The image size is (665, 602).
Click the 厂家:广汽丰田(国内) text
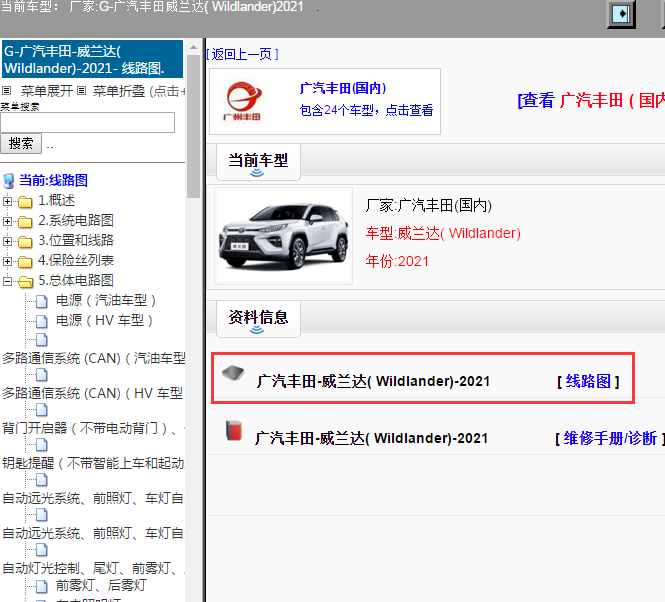pyautogui.click(x=429, y=206)
